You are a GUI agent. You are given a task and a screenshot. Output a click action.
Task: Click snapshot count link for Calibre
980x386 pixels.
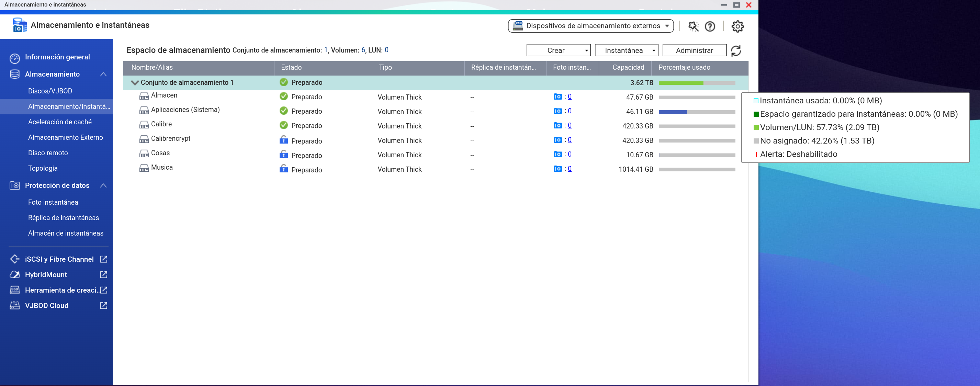pos(570,125)
